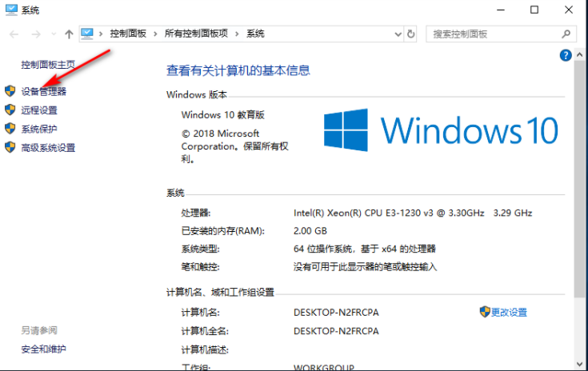
Task: Click 更改设置 link
Action: (x=510, y=312)
